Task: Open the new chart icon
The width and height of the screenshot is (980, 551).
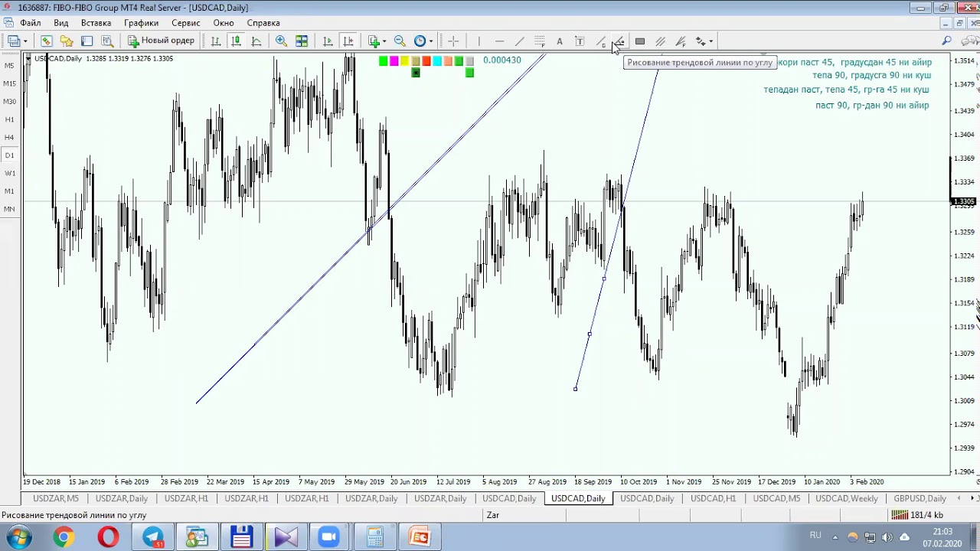Action: [14, 41]
